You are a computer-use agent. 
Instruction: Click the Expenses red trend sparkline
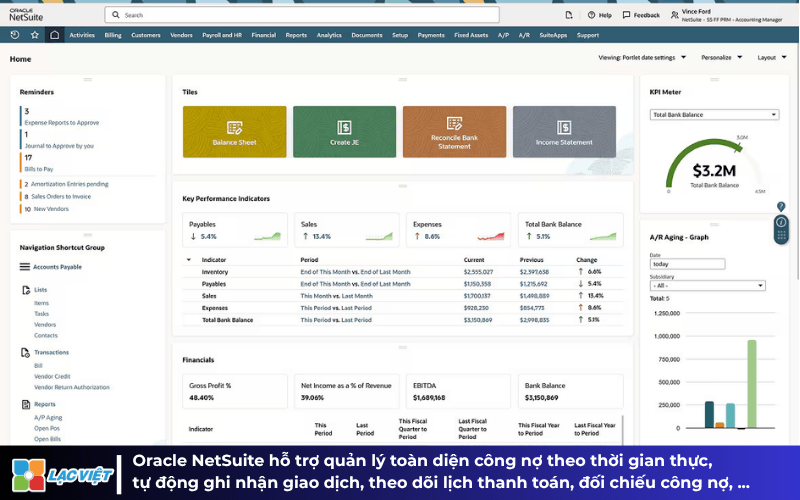coord(491,236)
